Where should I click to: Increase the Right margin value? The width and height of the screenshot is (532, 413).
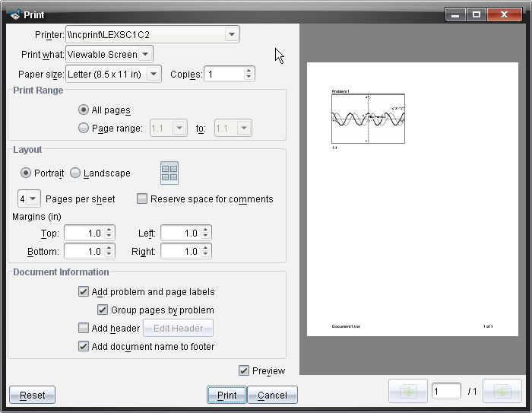(206, 247)
